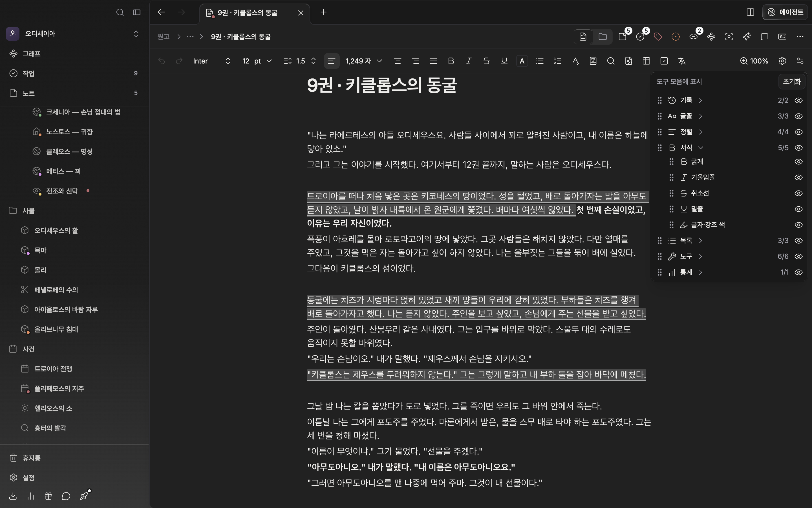Apply underline from the editor toolbar
This screenshot has height=508, width=812.
pyautogui.click(x=504, y=61)
